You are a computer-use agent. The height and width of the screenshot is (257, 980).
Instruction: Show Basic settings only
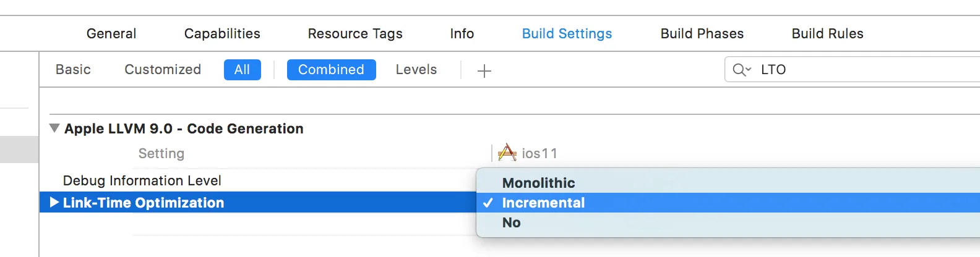[x=73, y=70]
